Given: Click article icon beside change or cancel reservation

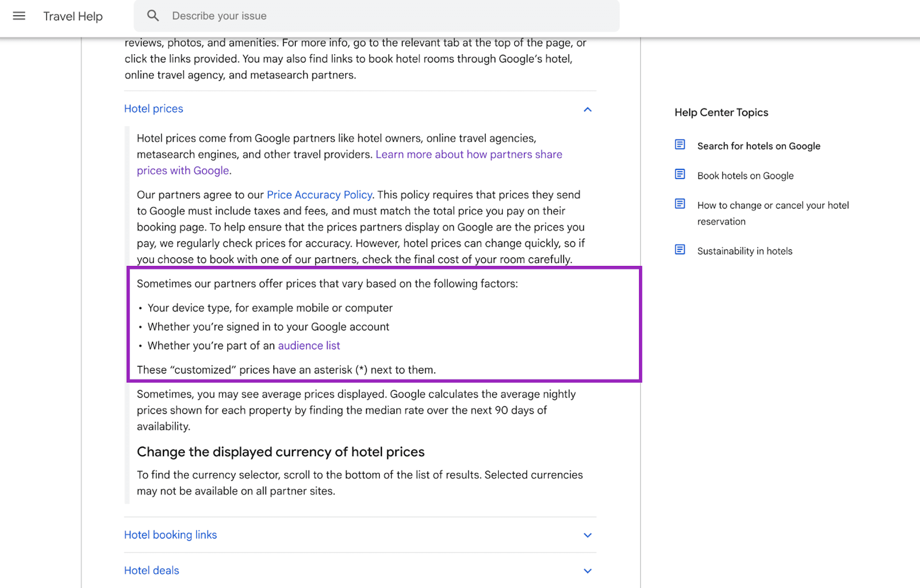Looking at the screenshot, I should pos(680,204).
